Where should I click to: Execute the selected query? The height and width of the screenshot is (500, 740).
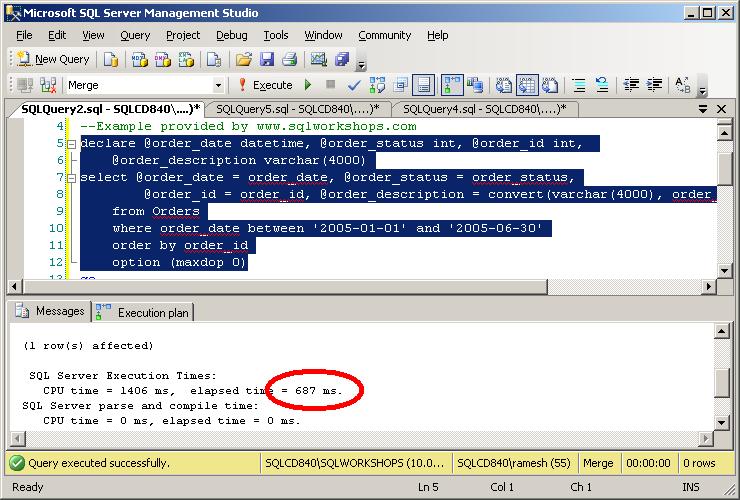coord(265,85)
